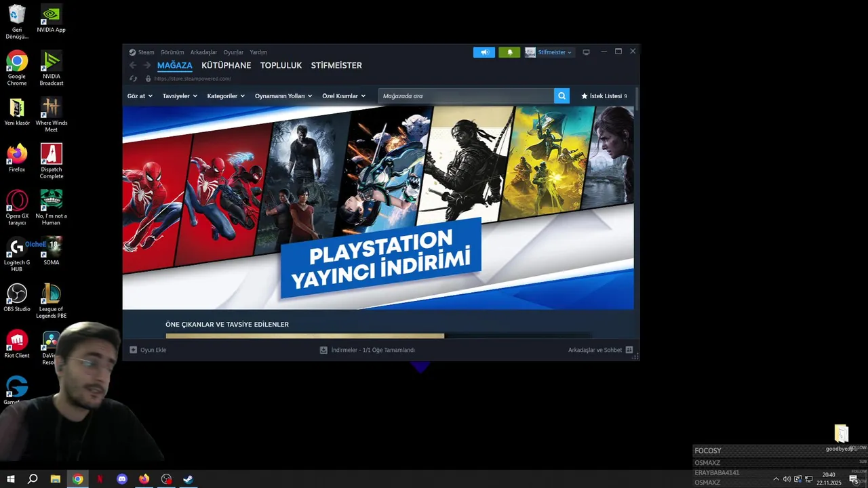
Task: Open the PlayStation Yayıncı İndirimi banner
Action: (x=378, y=207)
